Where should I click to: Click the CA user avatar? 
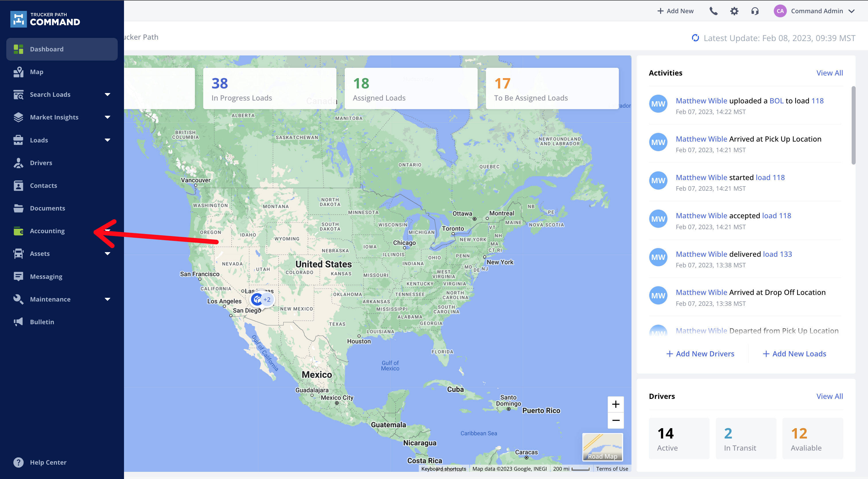pos(780,11)
